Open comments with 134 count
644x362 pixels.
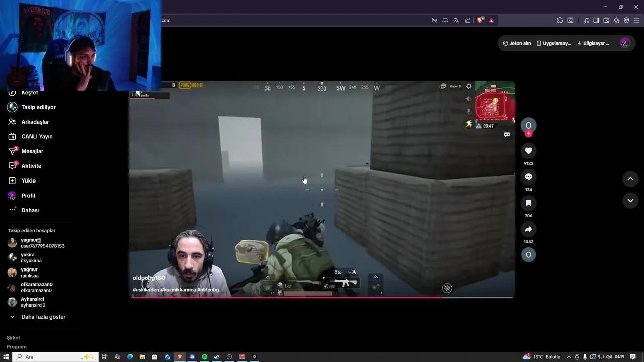point(528,177)
